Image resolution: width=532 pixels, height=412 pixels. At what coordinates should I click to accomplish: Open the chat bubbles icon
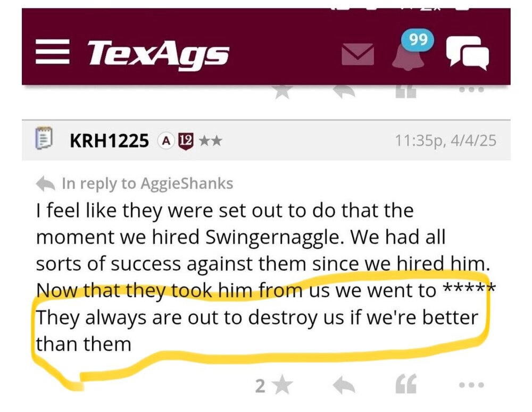pos(467,53)
